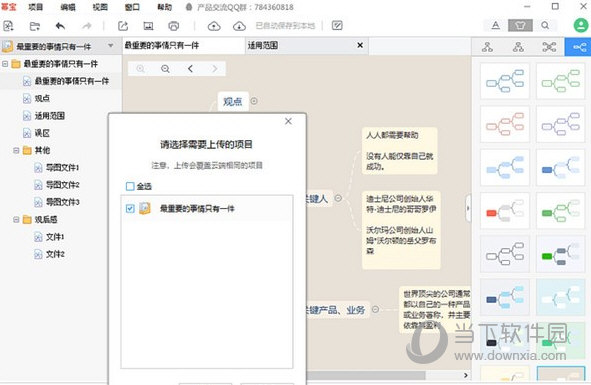591x385 pixels.
Task: Switch to the 最重要的事情只有一件 document tab
Action: [184, 46]
